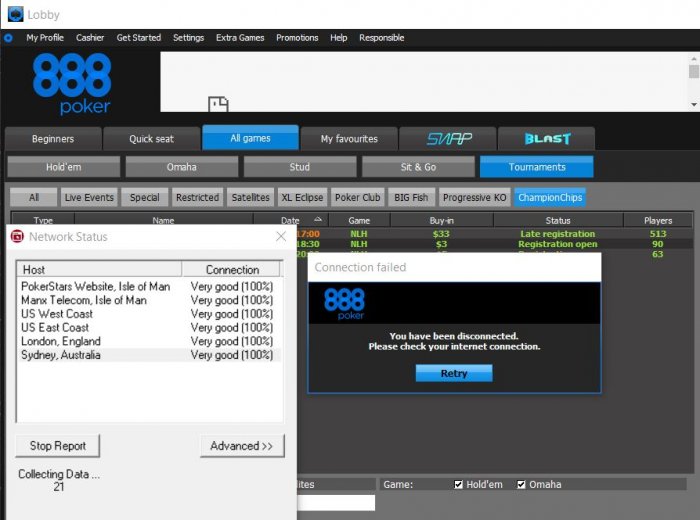
Task: Click Retry in Connection failed dialog
Action: coord(454,373)
